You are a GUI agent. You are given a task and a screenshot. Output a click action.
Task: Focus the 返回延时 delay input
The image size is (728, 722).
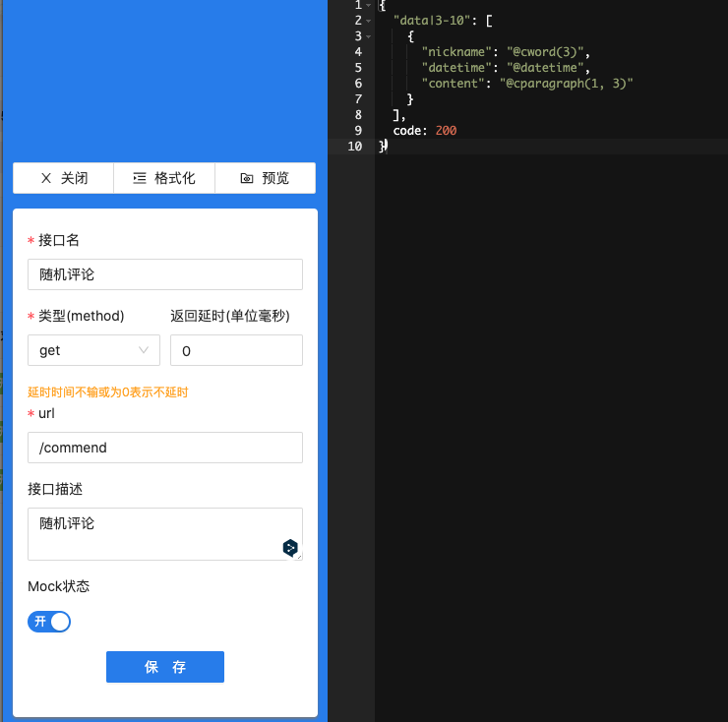tap(236, 350)
